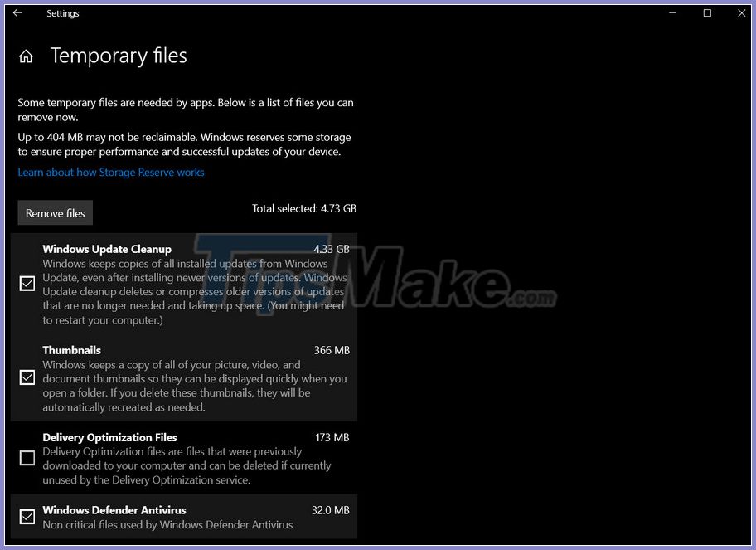Screen dimensions: 756x550
Task: Close the Settings window
Action: coord(742,12)
